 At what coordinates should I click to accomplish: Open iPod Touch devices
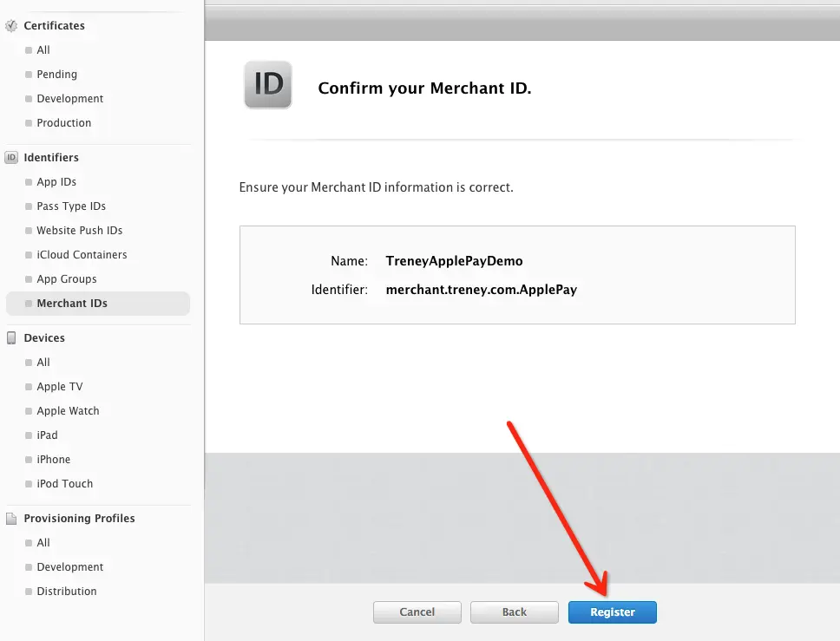pos(64,483)
